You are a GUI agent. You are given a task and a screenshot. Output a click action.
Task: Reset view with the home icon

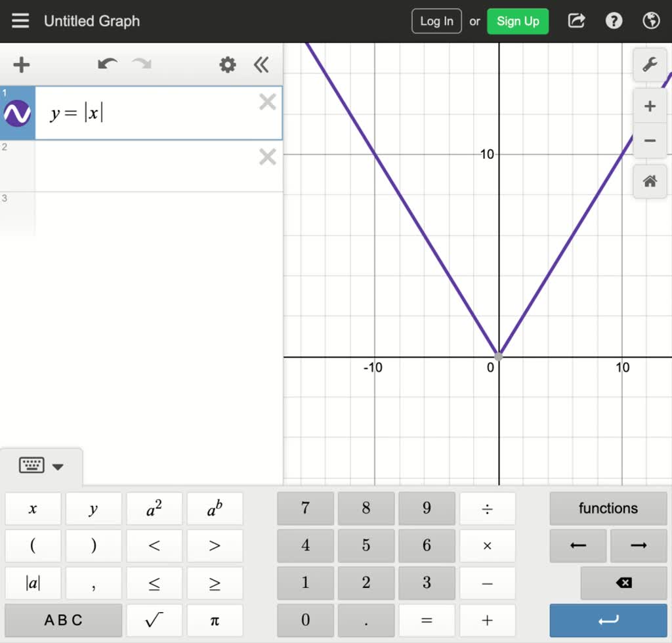649,182
